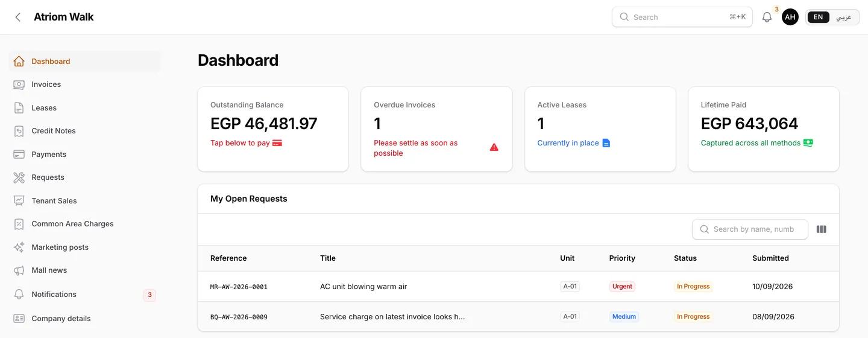This screenshot has height=338, width=868.
Task: Open the Outstanding Balance card
Action: (x=273, y=129)
